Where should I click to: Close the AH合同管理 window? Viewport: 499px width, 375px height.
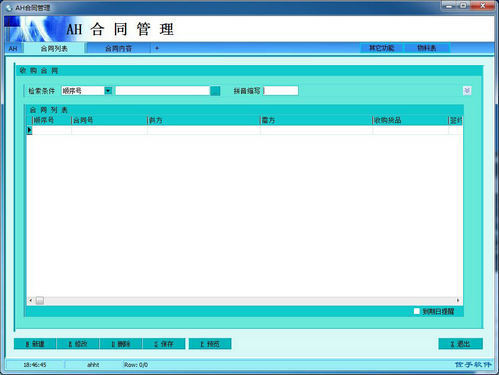point(482,6)
